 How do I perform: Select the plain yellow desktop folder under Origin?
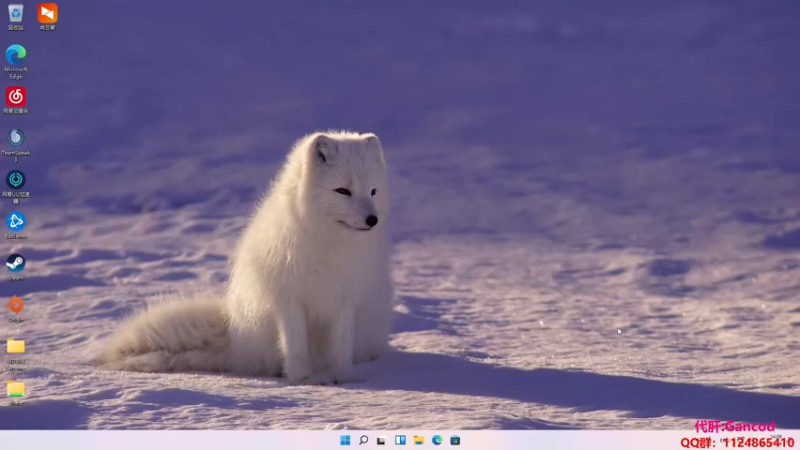(16, 355)
